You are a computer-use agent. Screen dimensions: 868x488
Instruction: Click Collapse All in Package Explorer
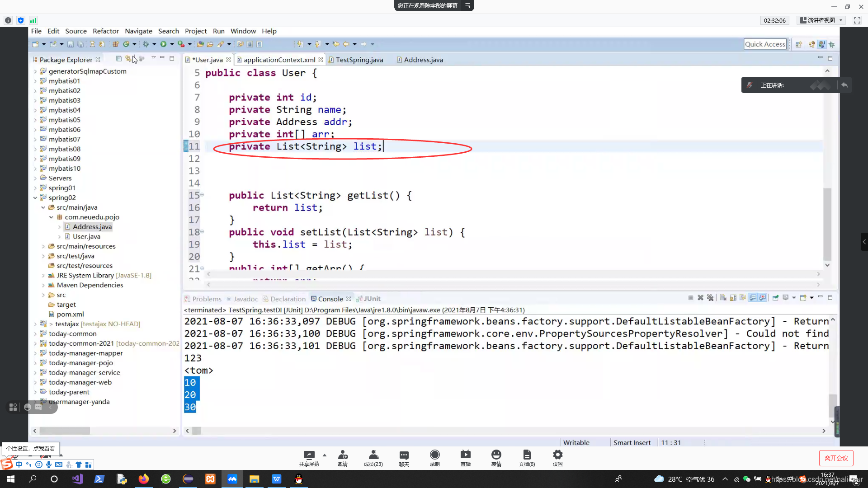(118, 59)
